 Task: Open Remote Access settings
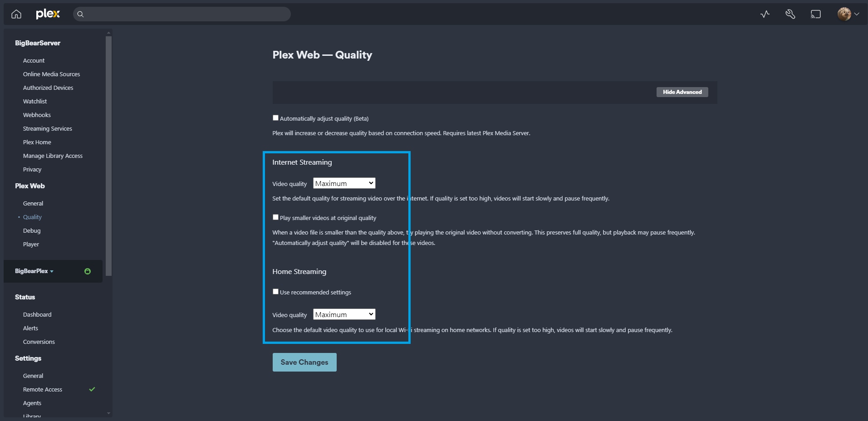click(43, 389)
